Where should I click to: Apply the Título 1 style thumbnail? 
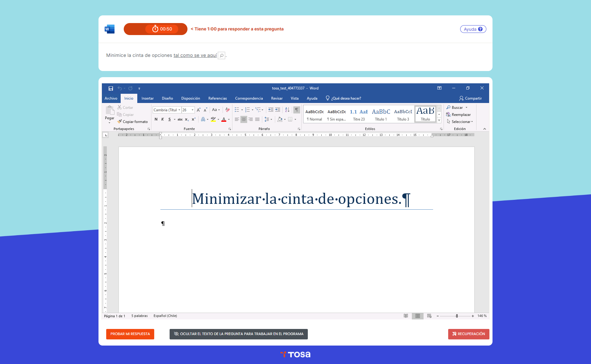tap(381, 114)
